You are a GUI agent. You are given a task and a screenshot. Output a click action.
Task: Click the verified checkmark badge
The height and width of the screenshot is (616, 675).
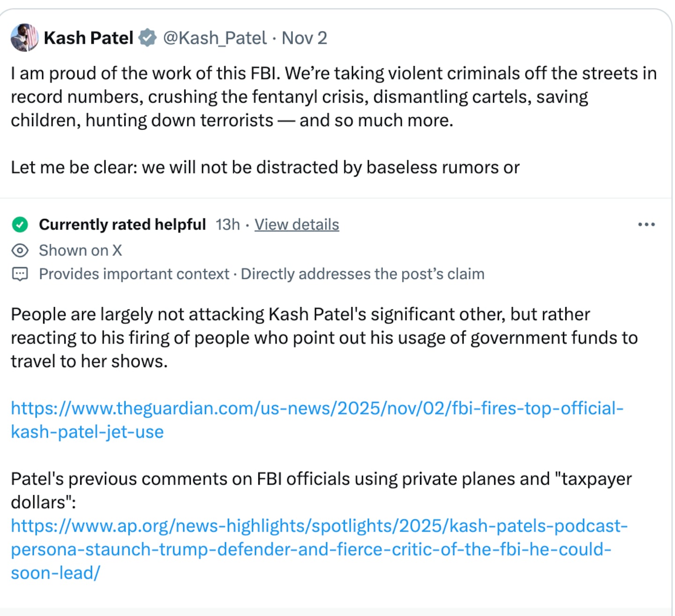pyautogui.click(x=147, y=37)
